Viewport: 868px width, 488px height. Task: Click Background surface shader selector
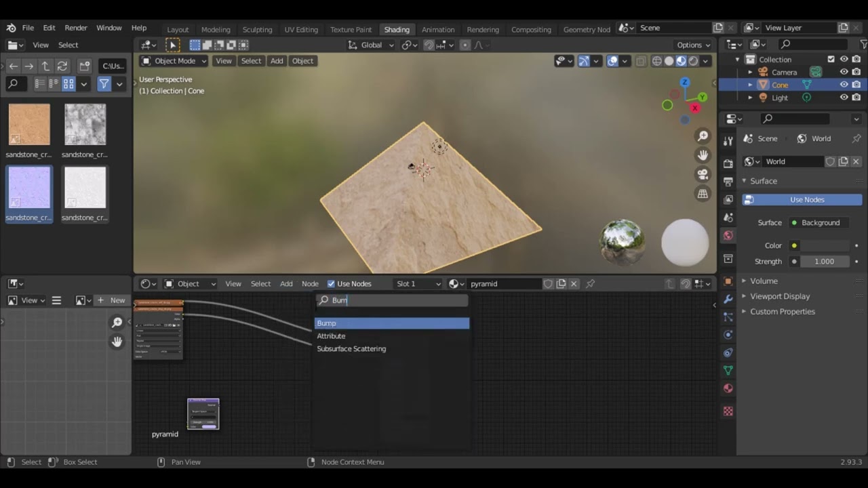click(818, 222)
